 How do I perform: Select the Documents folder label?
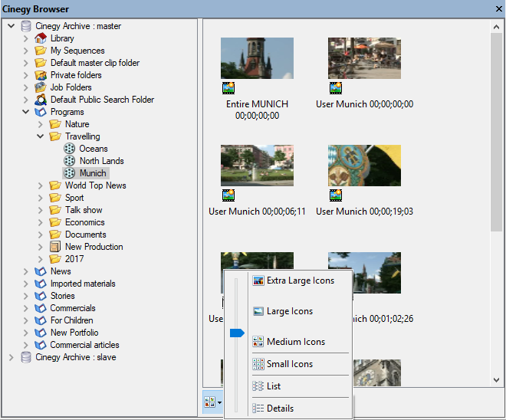click(86, 235)
